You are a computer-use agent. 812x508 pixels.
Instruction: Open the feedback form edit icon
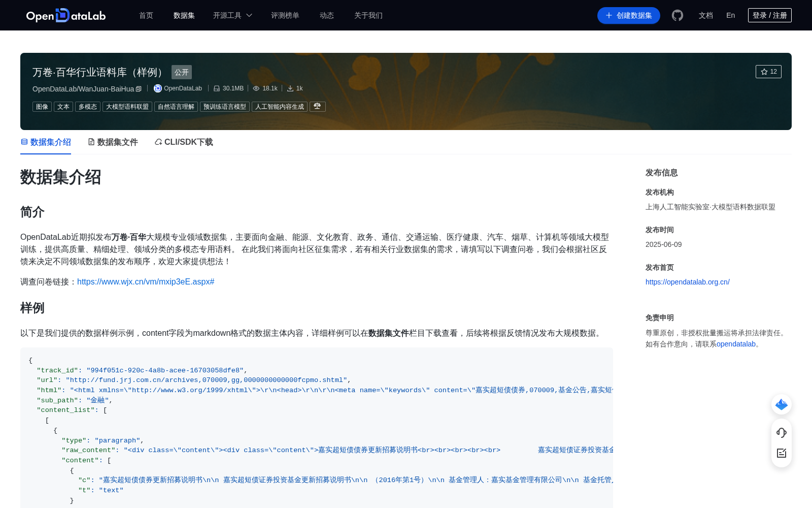tap(782, 453)
